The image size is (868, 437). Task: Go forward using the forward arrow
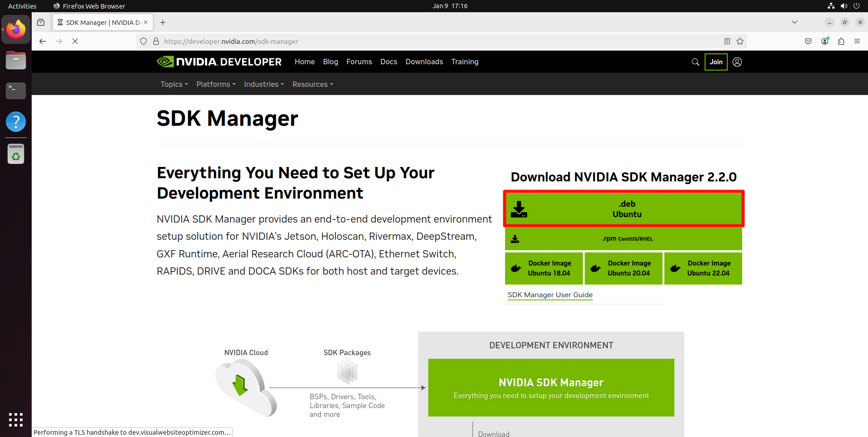[59, 41]
